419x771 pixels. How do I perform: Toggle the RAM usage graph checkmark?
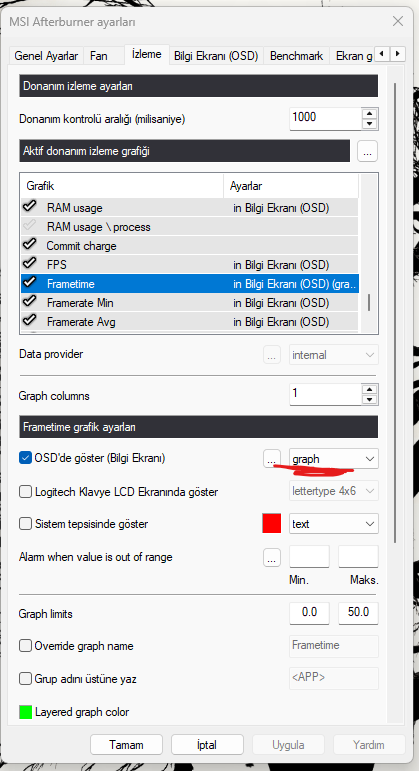click(30, 207)
